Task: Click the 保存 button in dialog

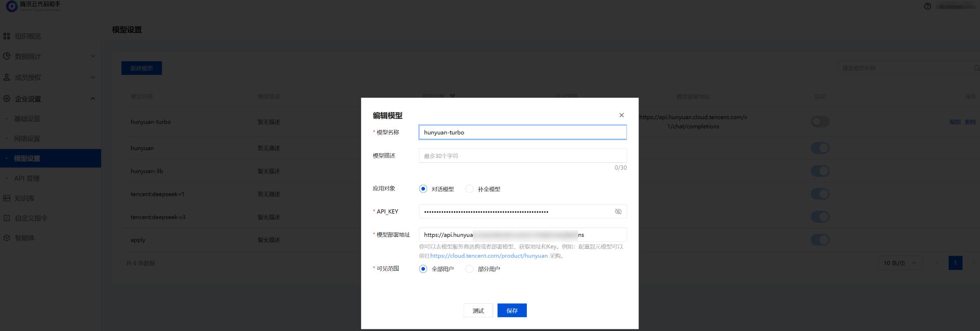Action: tap(512, 311)
